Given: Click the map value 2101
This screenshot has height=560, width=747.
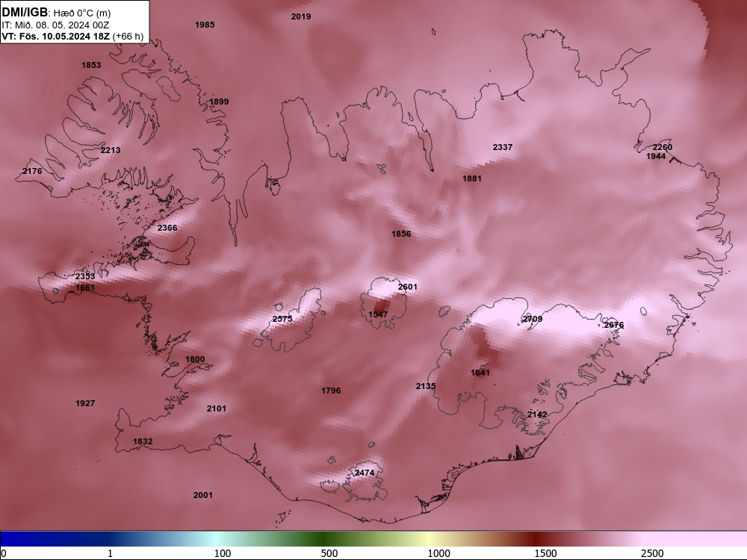Looking at the screenshot, I should pyautogui.click(x=217, y=408).
